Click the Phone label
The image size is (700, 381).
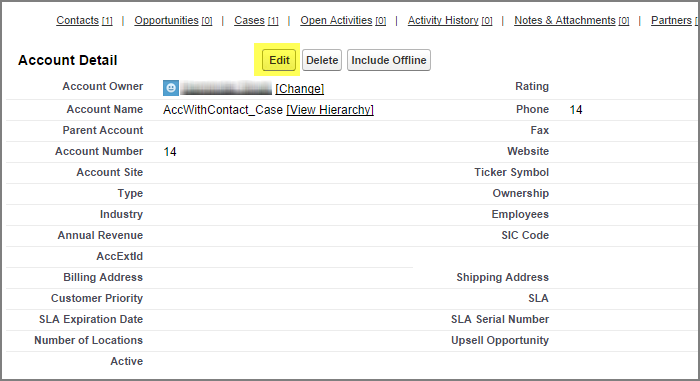(x=533, y=109)
